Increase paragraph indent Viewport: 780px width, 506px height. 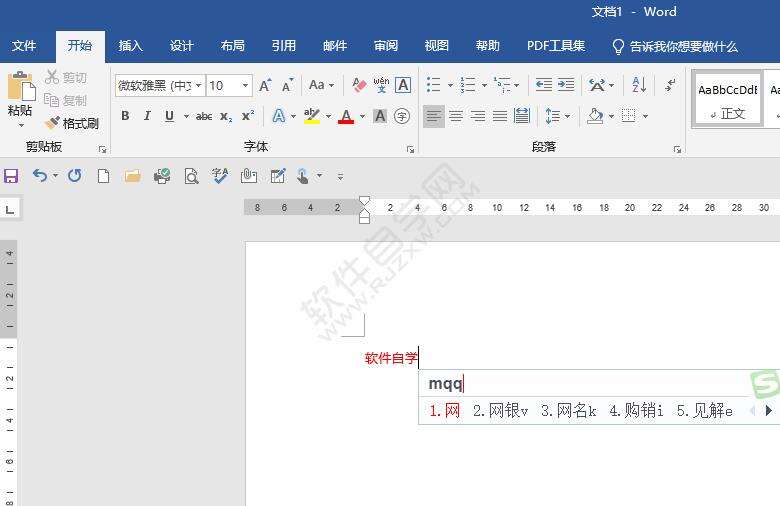(566, 85)
